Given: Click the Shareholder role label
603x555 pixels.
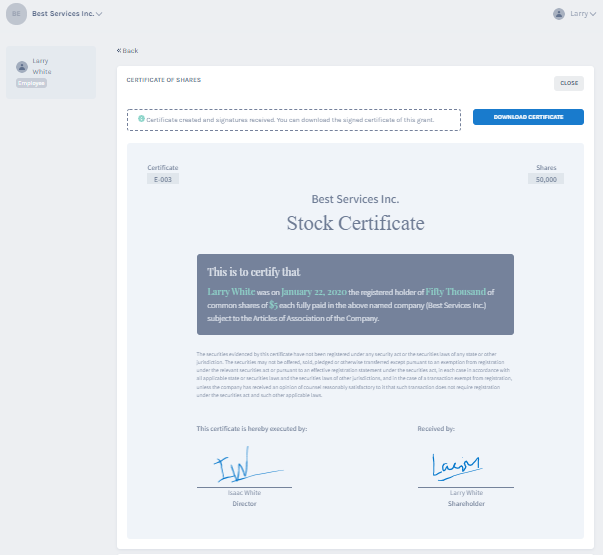Looking at the screenshot, I should click(x=466, y=504).
